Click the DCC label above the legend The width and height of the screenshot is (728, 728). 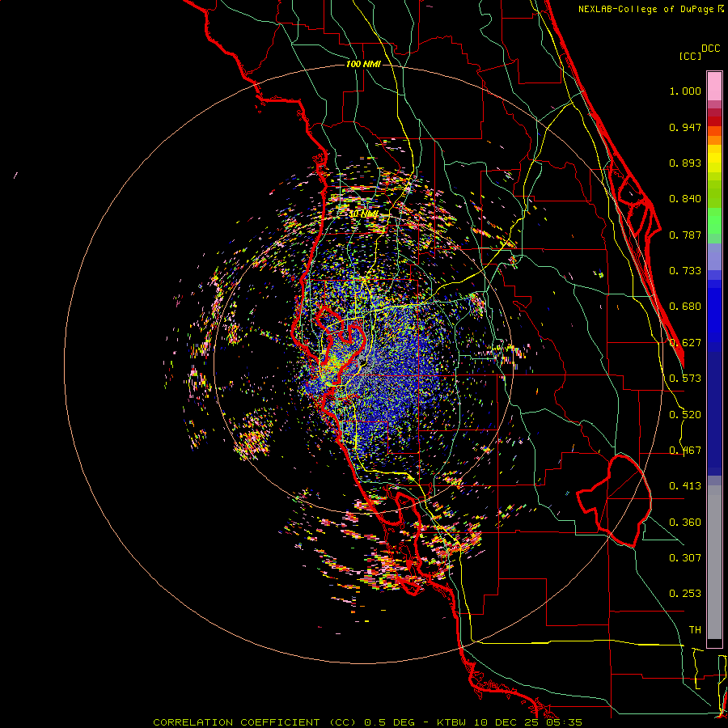711,48
